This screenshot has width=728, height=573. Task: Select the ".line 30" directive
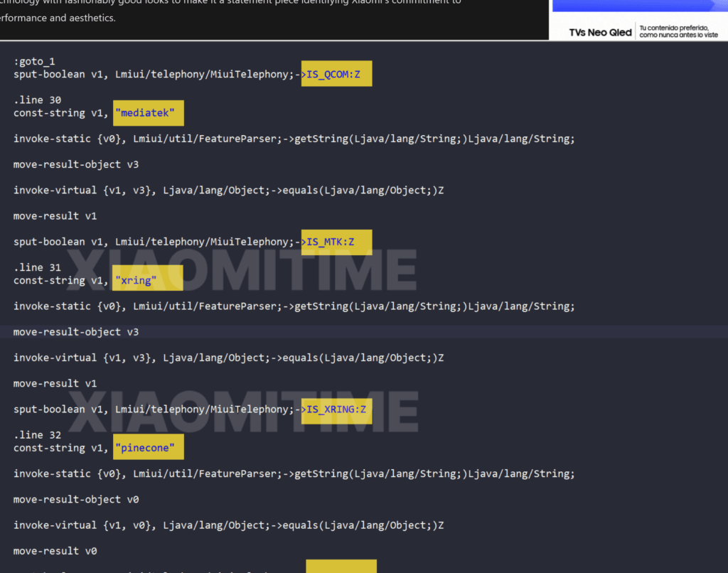37,100
